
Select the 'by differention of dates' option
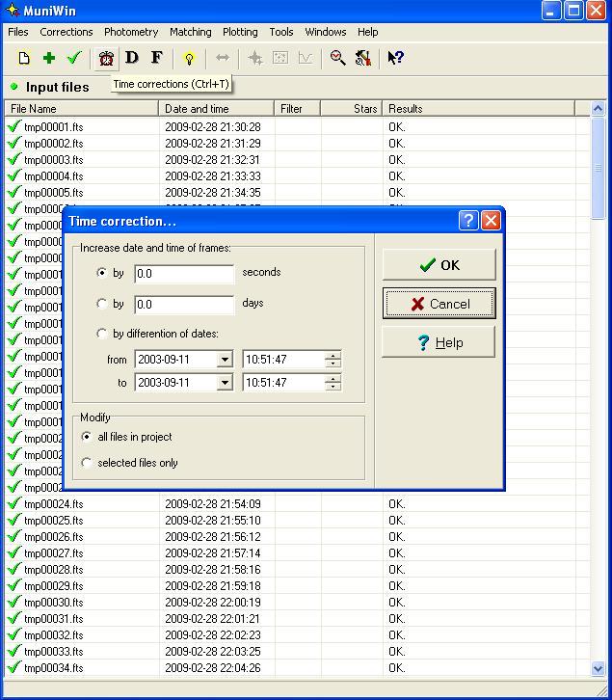(102, 334)
